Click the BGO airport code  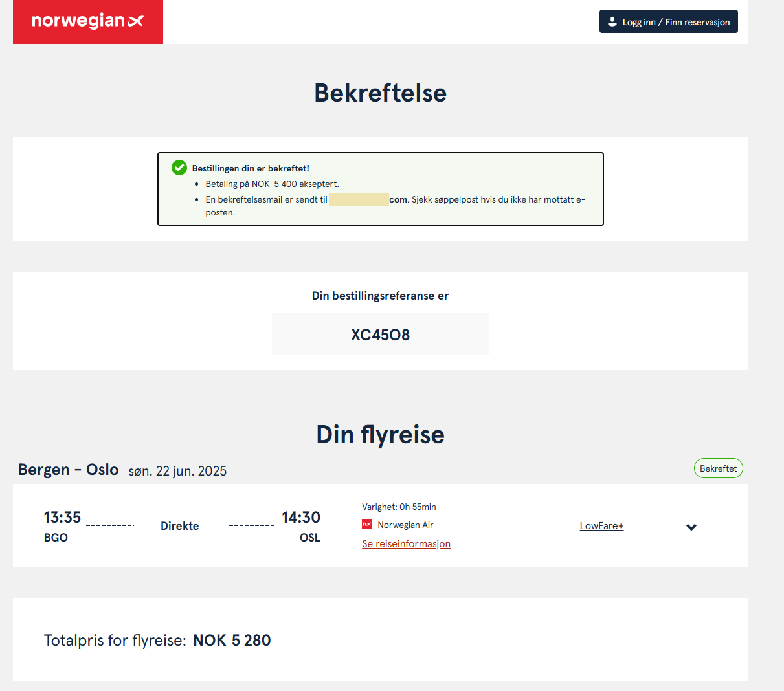point(56,538)
